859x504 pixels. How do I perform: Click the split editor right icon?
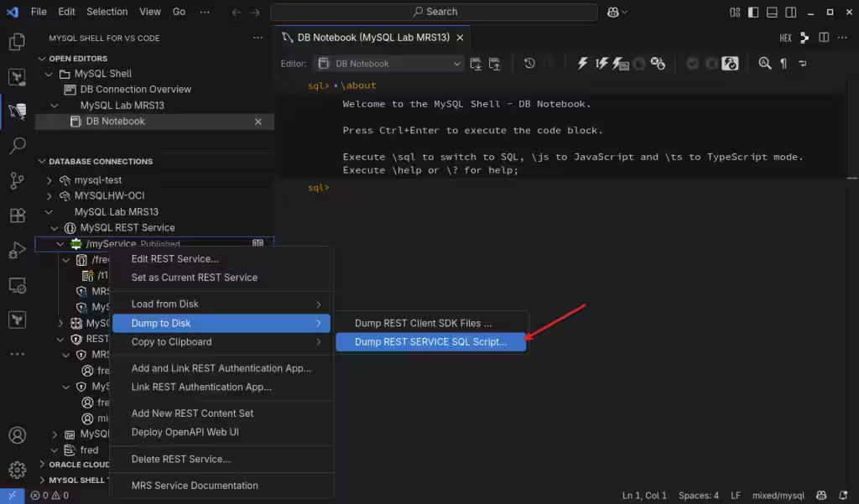coord(824,37)
